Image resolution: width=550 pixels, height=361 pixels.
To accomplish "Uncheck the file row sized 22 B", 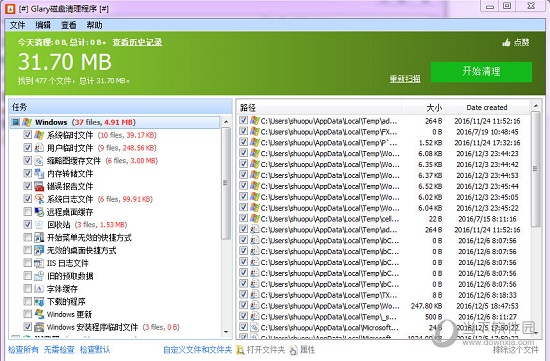I will [x=243, y=219].
